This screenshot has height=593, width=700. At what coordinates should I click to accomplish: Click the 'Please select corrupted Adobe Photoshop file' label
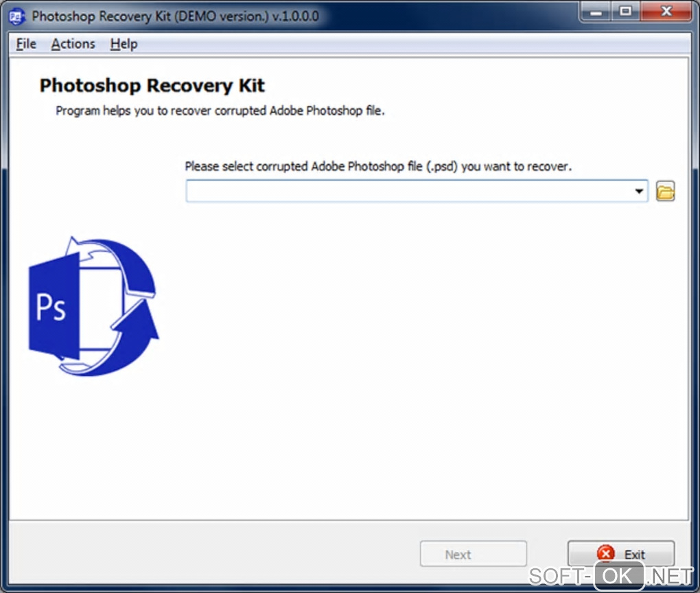point(378,166)
